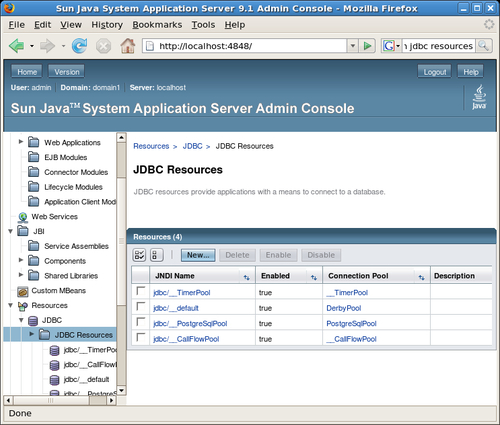Open the Tools menu
The image size is (500, 425).
click(203, 25)
